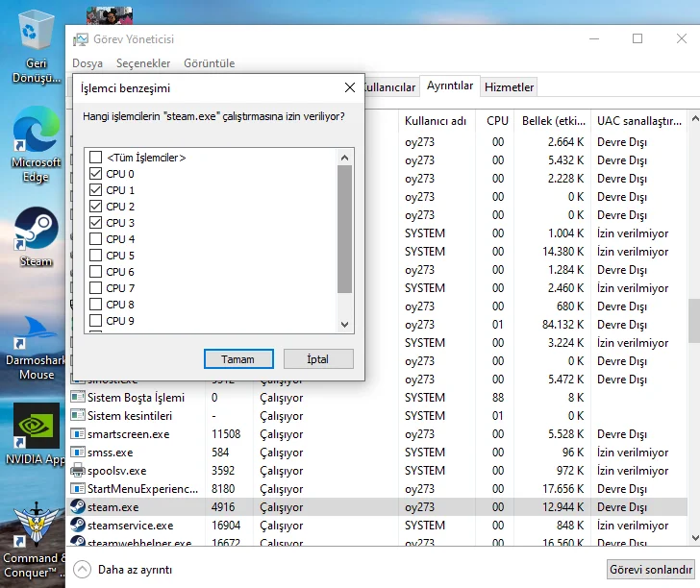The width and height of the screenshot is (700, 588).
Task: Uncheck the CPU 0 checkbox
Action: tap(95, 174)
